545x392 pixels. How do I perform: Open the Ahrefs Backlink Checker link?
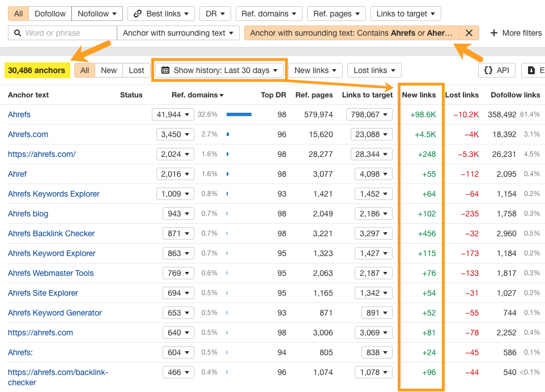[x=51, y=233]
